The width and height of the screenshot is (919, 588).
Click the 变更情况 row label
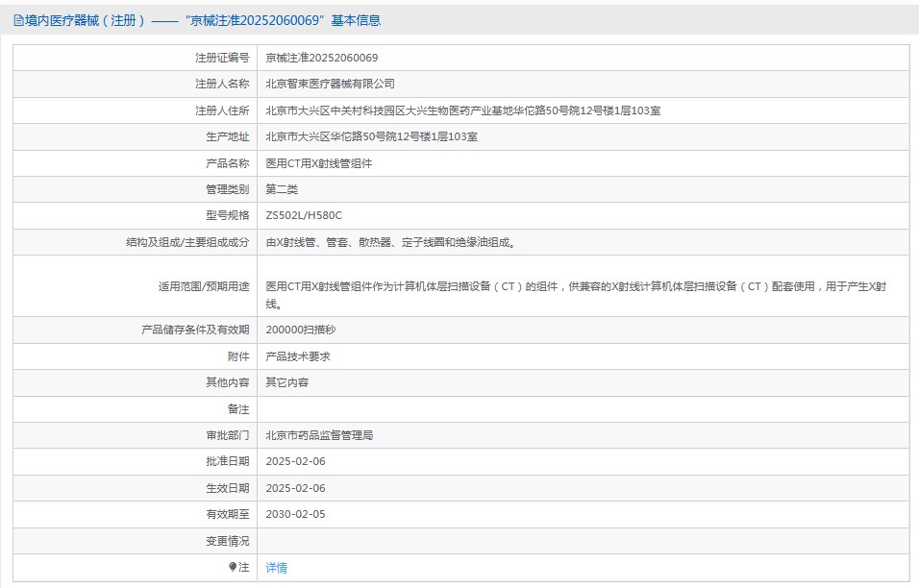[x=227, y=541]
